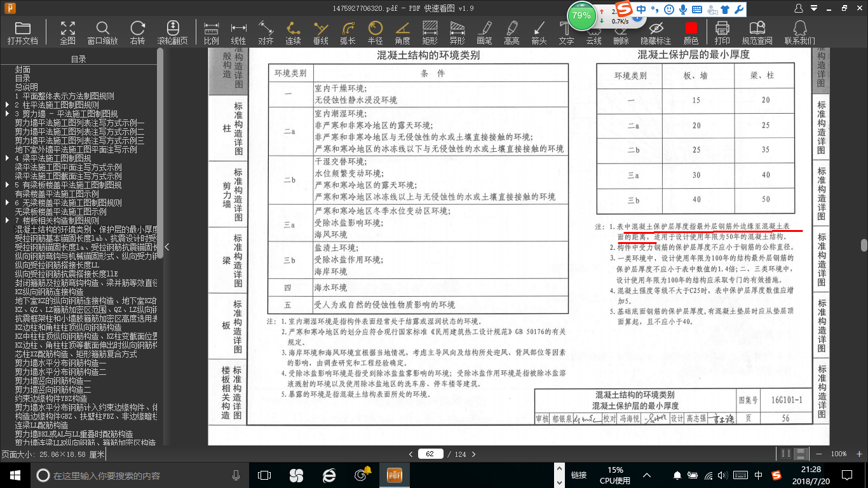The height and width of the screenshot is (488, 868).
Task: Open 无梁楼盖平法施工图示例 bookmark
Action: (x=61, y=212)
